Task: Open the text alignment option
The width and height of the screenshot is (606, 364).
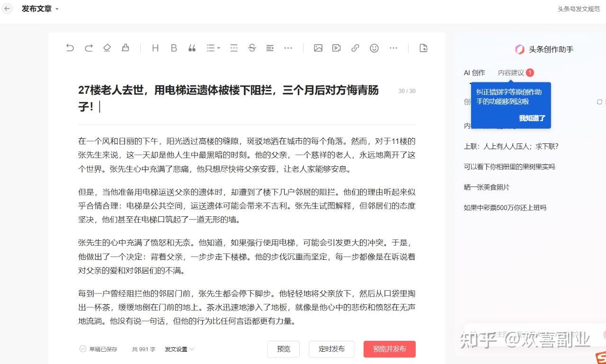Action: pos(270,48)
